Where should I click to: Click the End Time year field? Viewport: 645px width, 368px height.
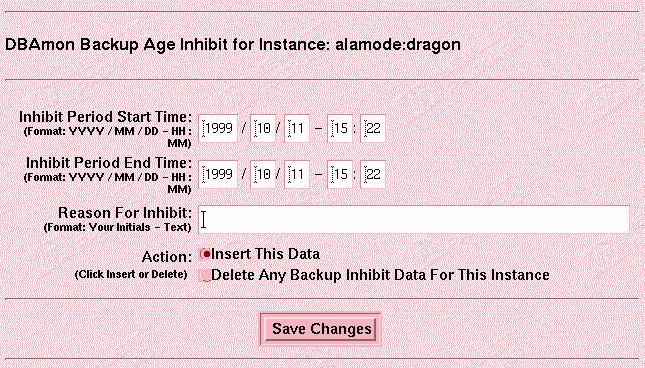(218, 174)
